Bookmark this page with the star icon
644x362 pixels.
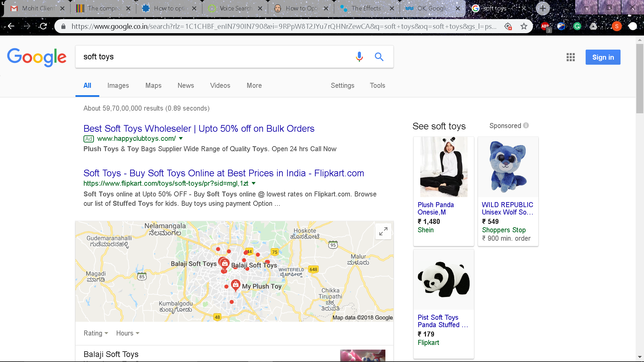tap(524, 26)
